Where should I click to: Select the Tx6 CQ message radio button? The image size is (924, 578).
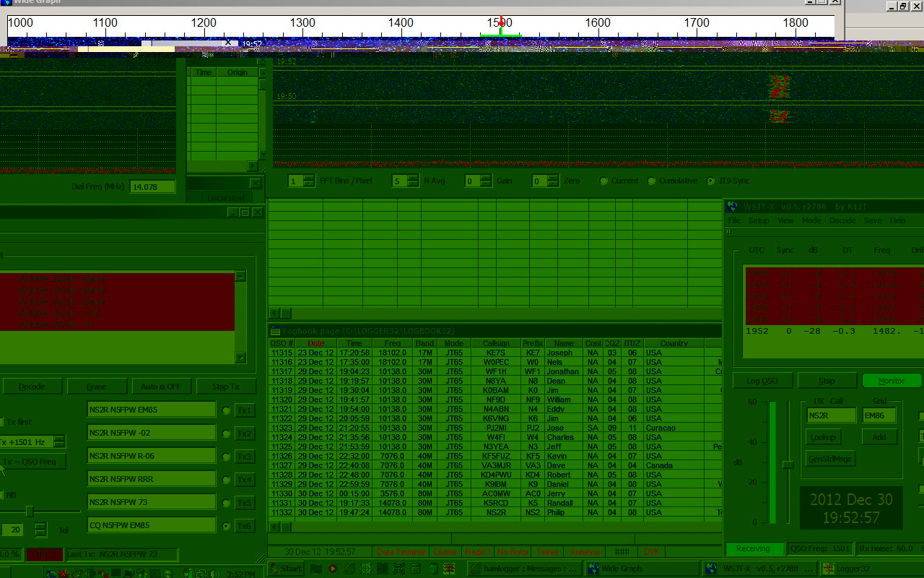(226, 525)
